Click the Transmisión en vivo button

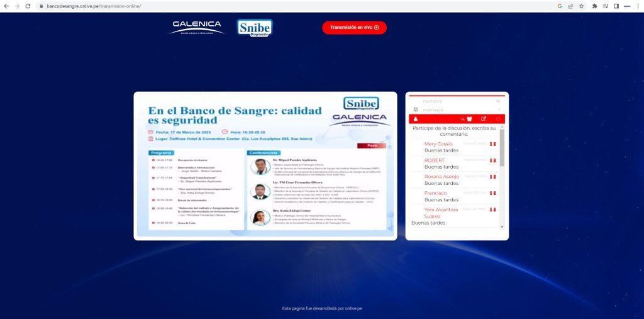(x=354, y=28)
